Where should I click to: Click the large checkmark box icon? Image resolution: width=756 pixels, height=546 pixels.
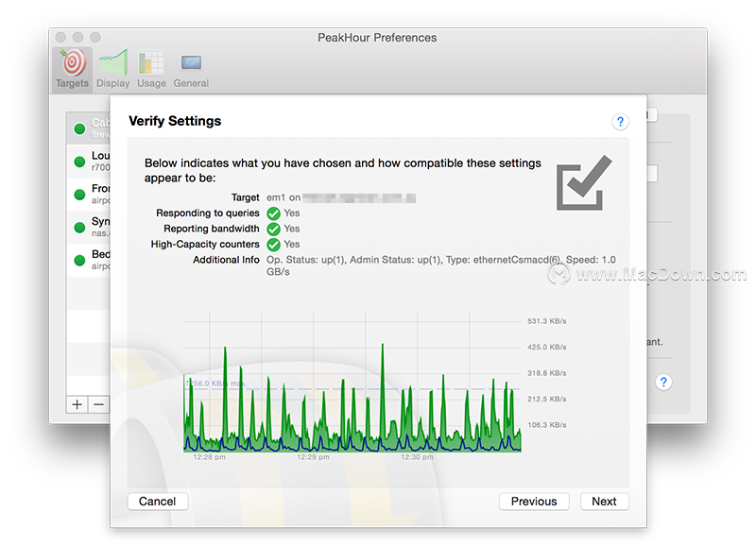[584, 182]
